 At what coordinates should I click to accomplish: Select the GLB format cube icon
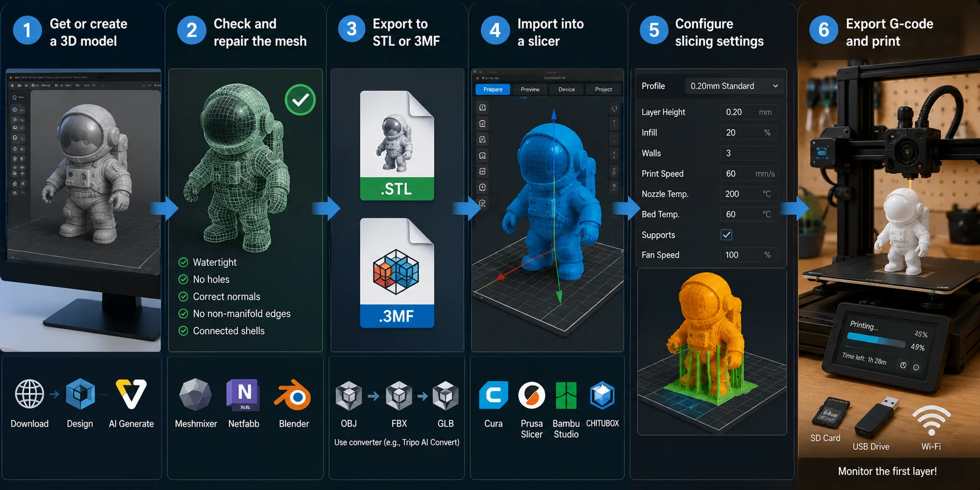pos(445,396)
